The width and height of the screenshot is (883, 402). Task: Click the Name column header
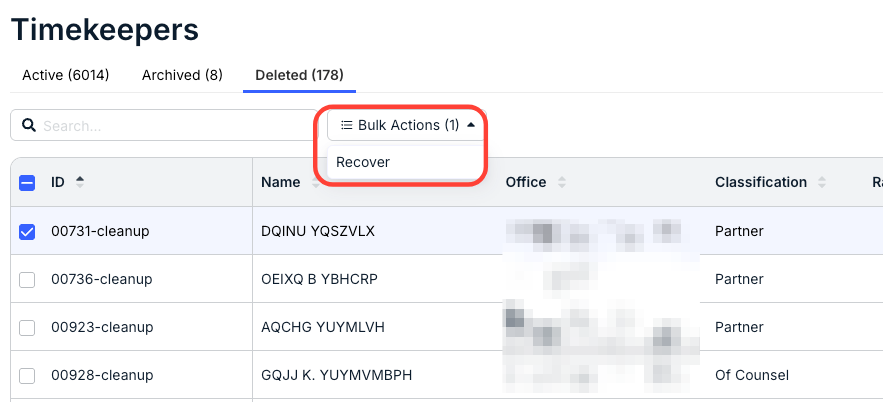280,182
